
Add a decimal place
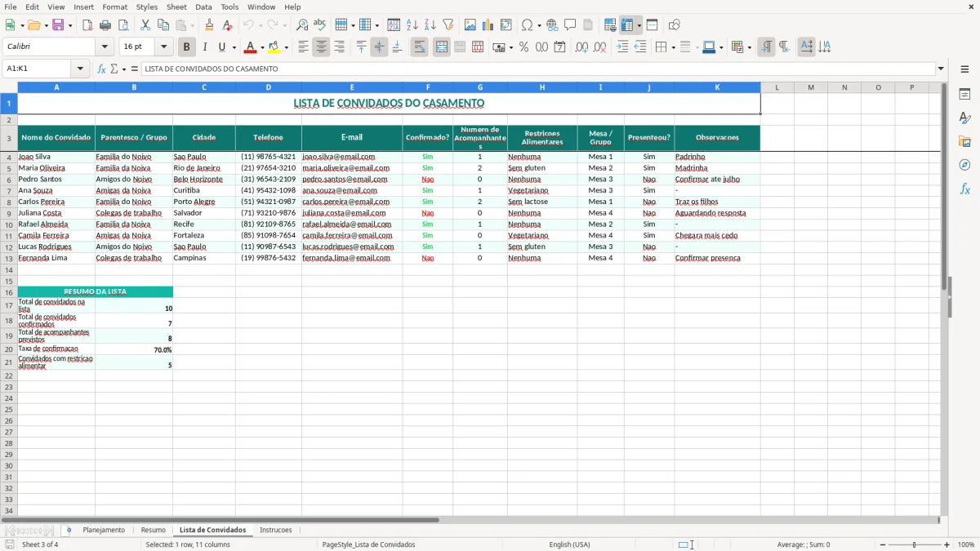(x=581, y=47)
